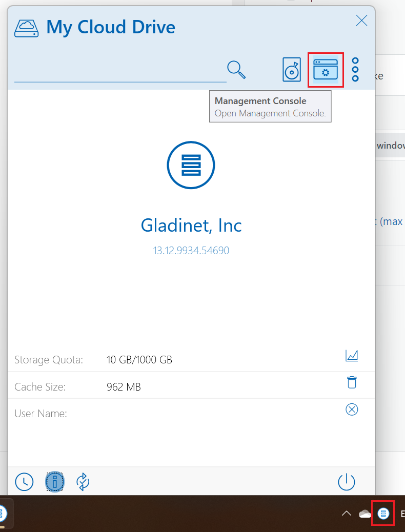Click the My Cloud Drive header icon
405x532 pixels.
(x=27, y=29)
